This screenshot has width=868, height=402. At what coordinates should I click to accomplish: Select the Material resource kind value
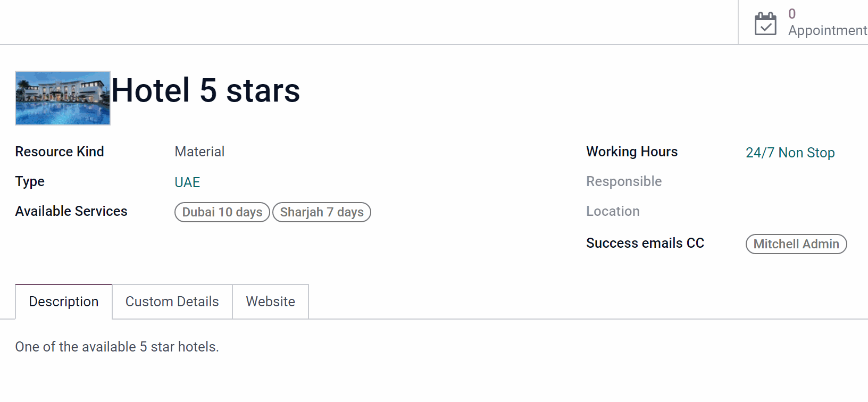pyautogui.click(x=199, y=152)
